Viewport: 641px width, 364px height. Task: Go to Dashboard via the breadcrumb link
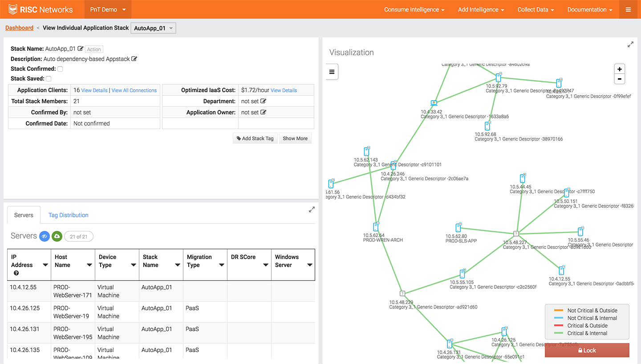coord(19,28)
